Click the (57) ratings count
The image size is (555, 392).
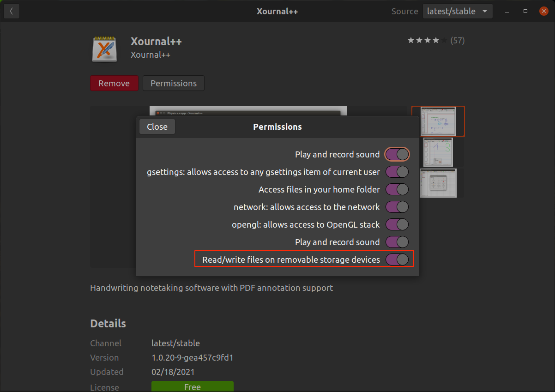(458, 40)
